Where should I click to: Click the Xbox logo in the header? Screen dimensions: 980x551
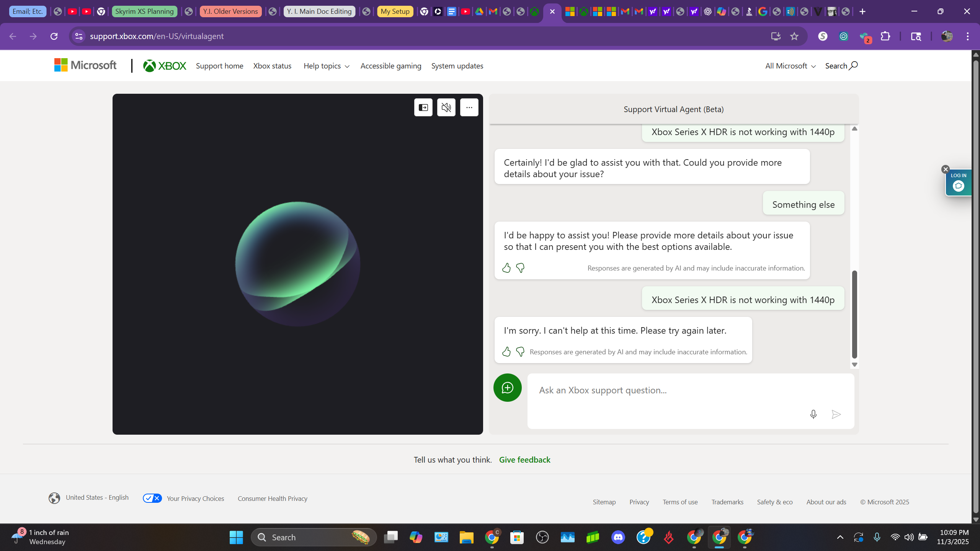coord(165,66)
